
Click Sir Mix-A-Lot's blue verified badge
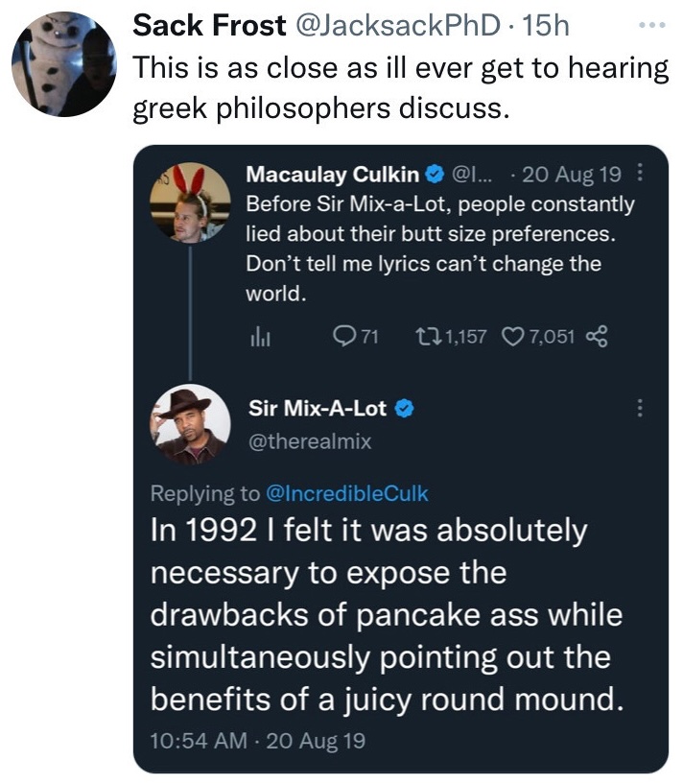(x=404, y=409)
